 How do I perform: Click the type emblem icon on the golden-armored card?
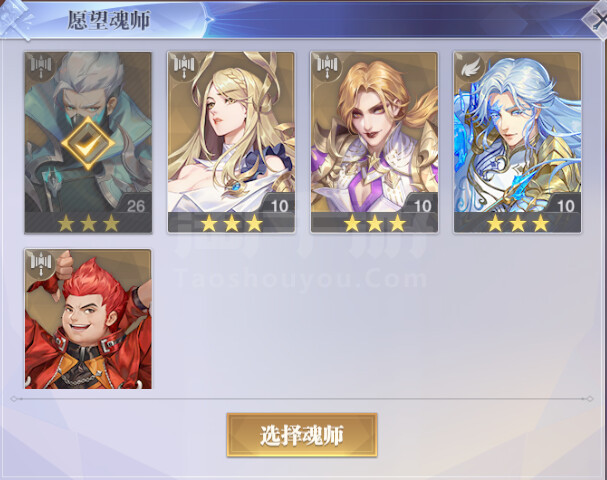(x=327, y=67)
